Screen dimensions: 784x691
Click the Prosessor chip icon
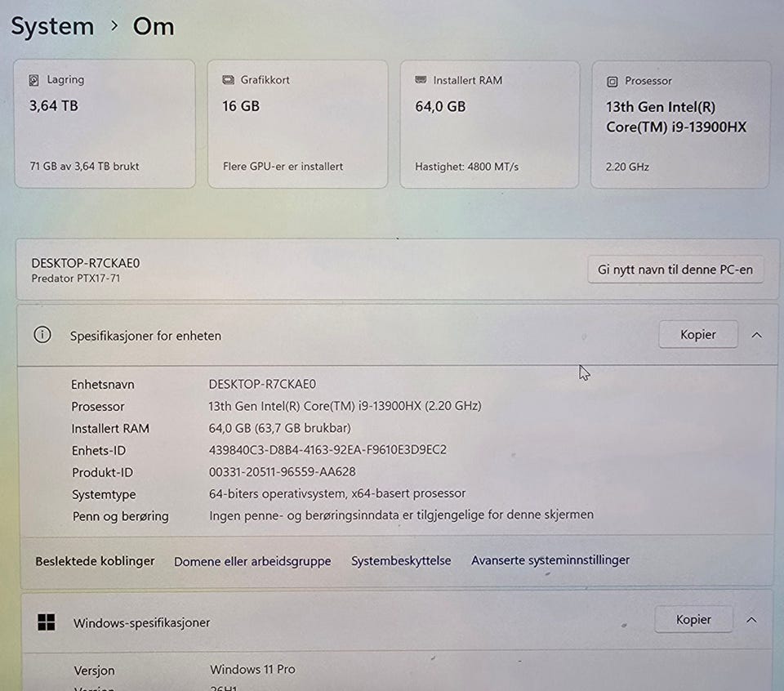click(612, 82)
